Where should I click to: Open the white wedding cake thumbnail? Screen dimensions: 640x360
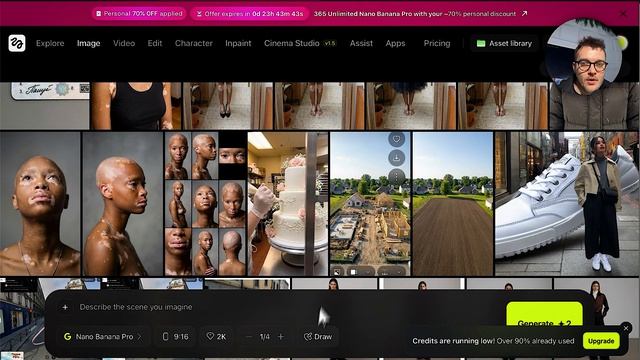pyautogui.click(x=288, y=203)
